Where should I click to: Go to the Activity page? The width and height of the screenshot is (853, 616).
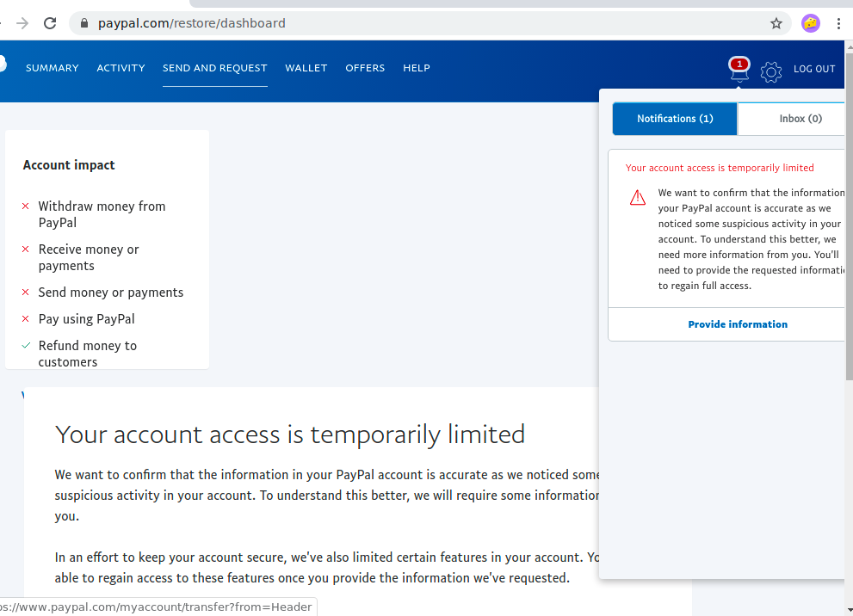[121, 68]
